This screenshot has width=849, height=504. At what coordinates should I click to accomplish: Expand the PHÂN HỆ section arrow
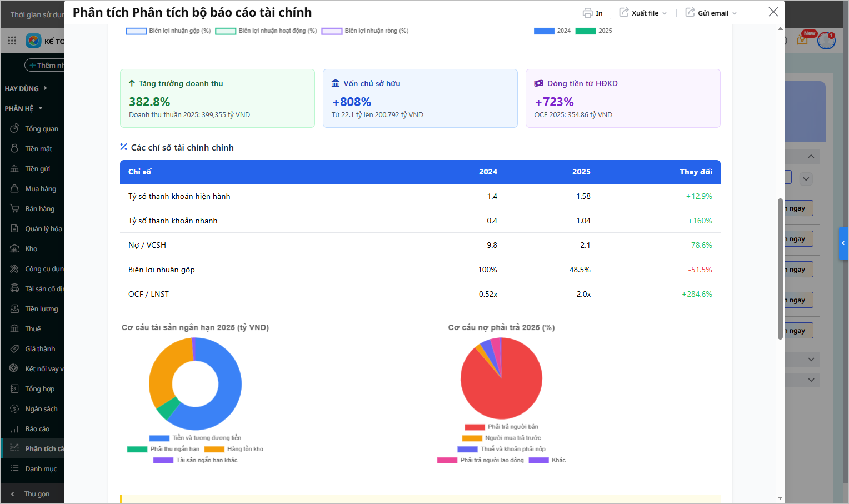pyautogui.click(x=41, y=108)
